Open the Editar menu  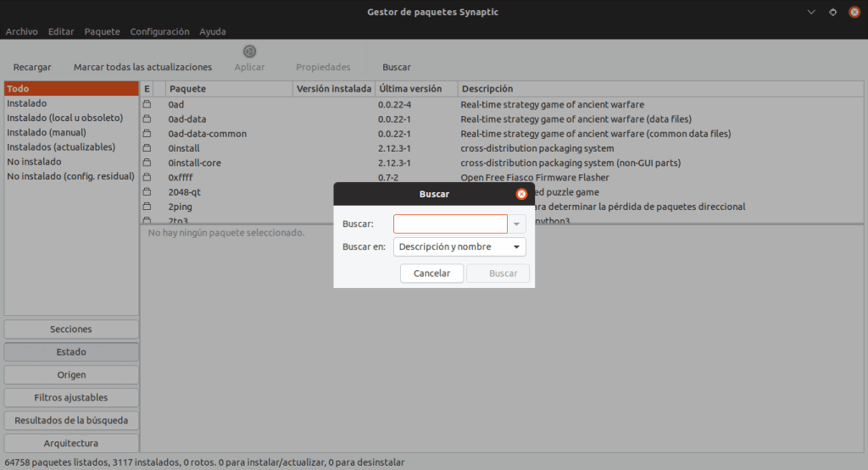tap(61, 31)
